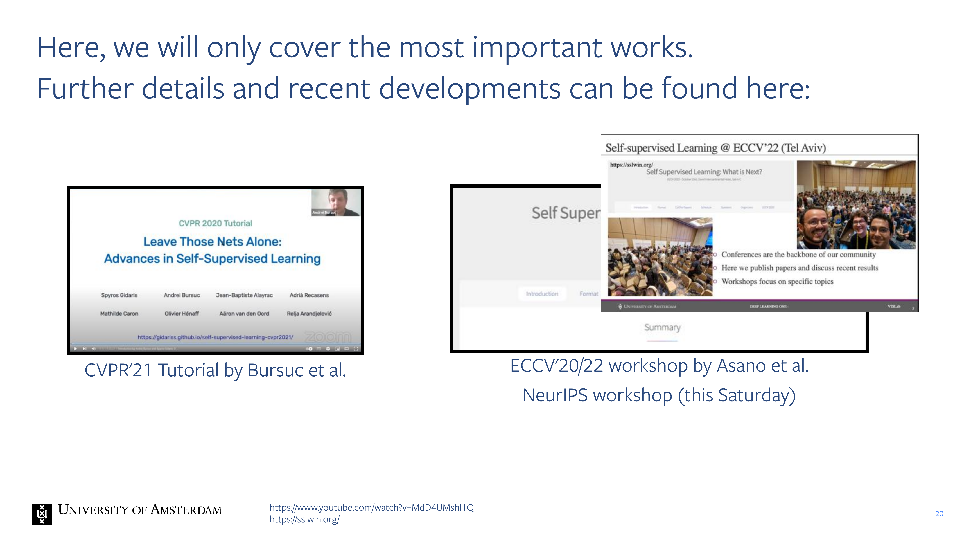Open the https://sslwin.org/ footer link

pos(304,519)
